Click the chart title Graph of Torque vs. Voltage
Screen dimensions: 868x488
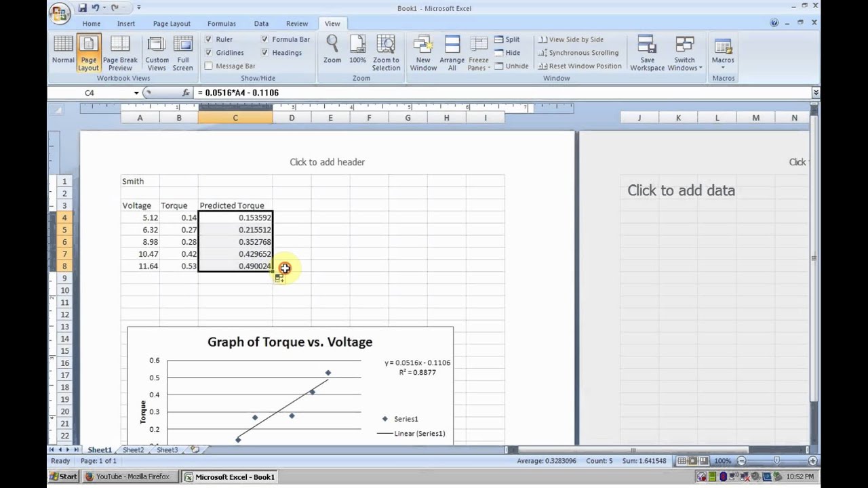290,342
